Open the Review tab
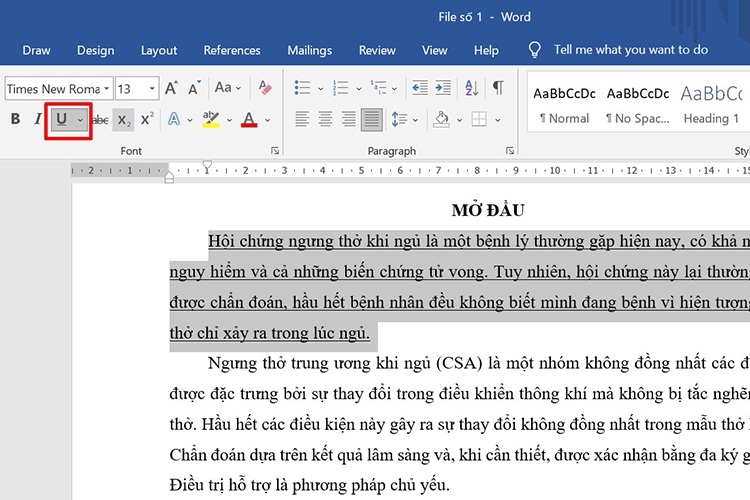The height and width of the screenshot is (500, 750). point(377,50)
